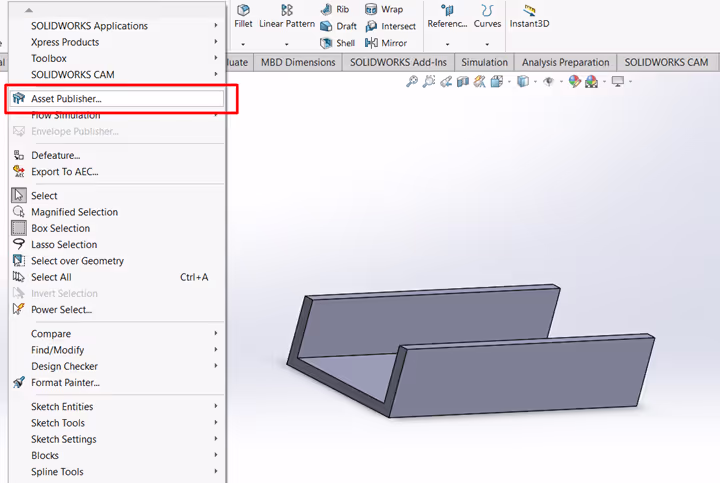Click the Export To AEC icon
Viewport: 720px width, 483px height.
19,172
